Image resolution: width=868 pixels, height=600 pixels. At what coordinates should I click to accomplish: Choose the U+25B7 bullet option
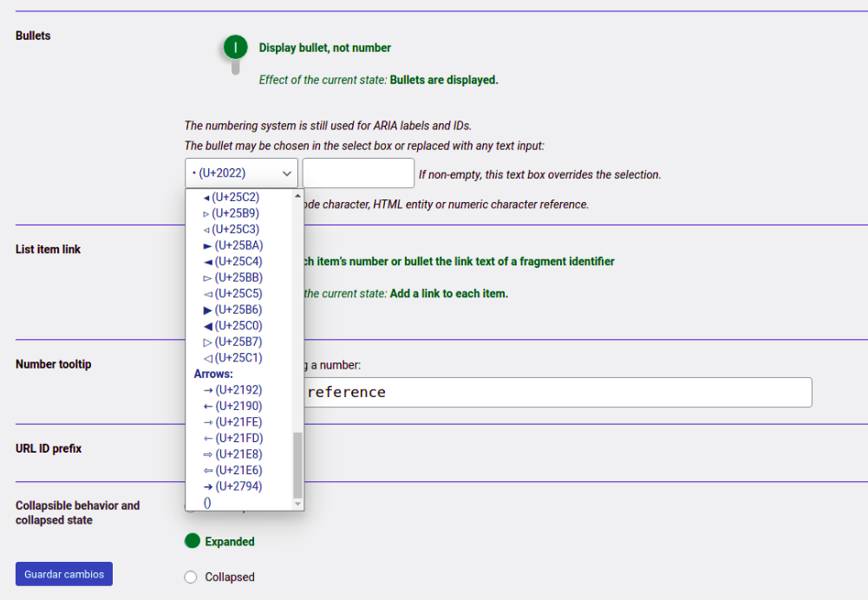pos(238,342)
